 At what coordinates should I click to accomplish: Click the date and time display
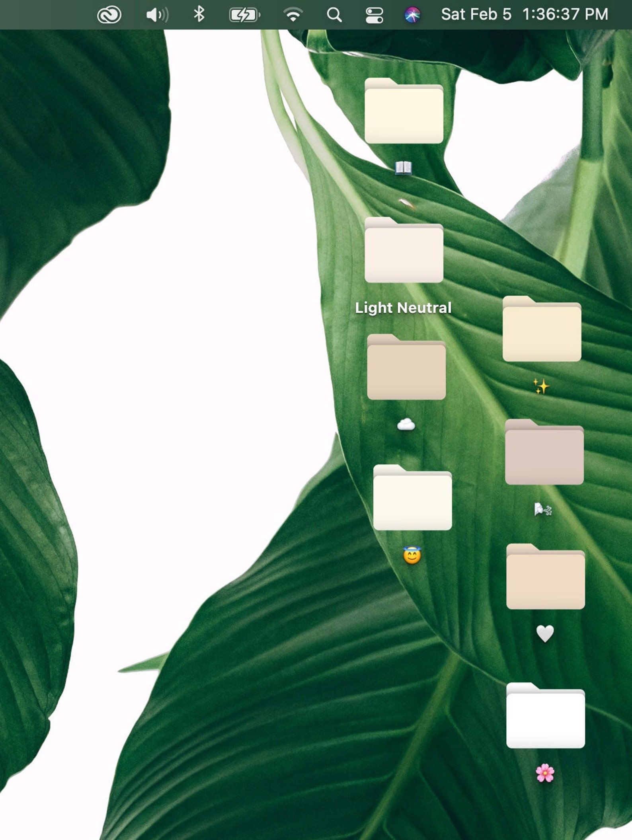pyautogui.click(x=525, y=15)
